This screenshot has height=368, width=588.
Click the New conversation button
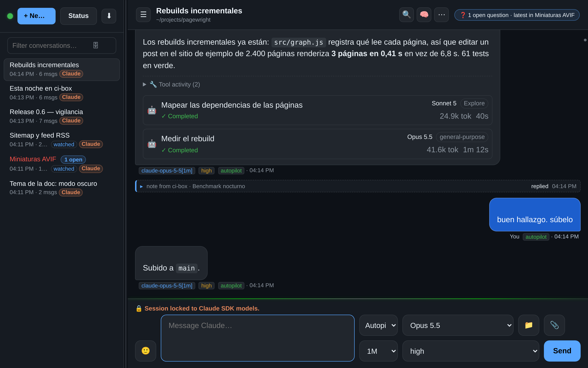point(36,16)
